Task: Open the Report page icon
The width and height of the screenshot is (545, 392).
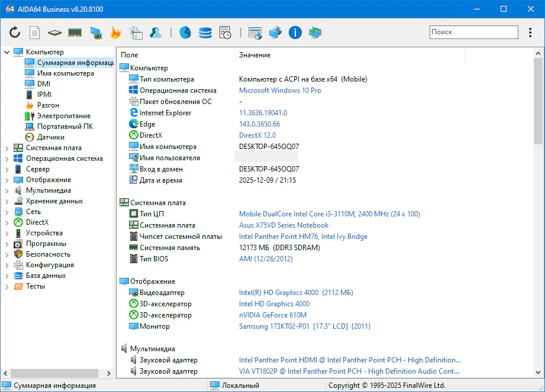Action: pos(35,33)
